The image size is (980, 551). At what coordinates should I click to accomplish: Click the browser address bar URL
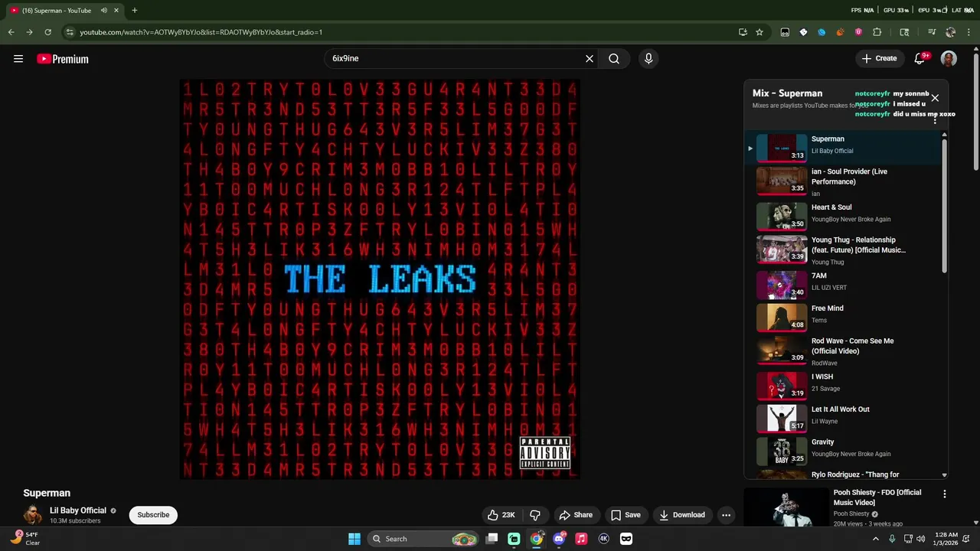coord(201,32)
